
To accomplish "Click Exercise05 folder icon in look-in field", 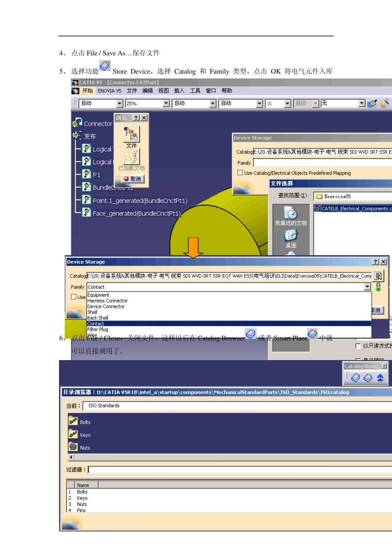I will coord(319,197).
